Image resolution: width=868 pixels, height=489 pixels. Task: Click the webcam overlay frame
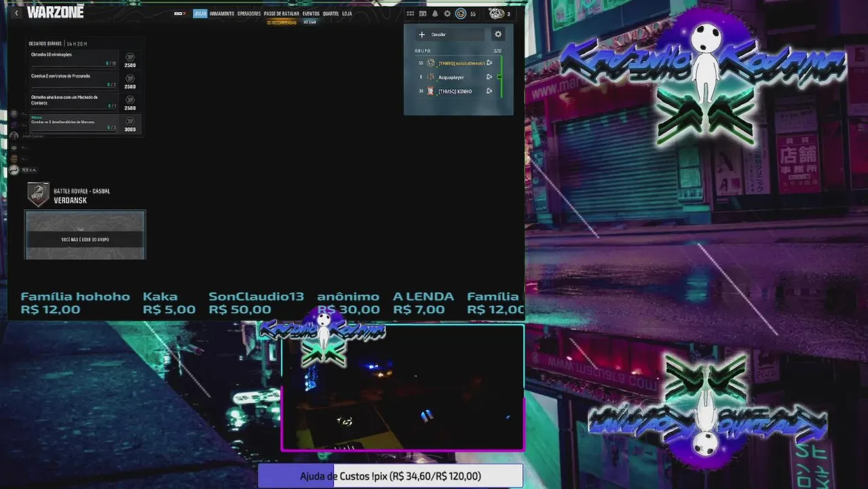pos(402,388)
